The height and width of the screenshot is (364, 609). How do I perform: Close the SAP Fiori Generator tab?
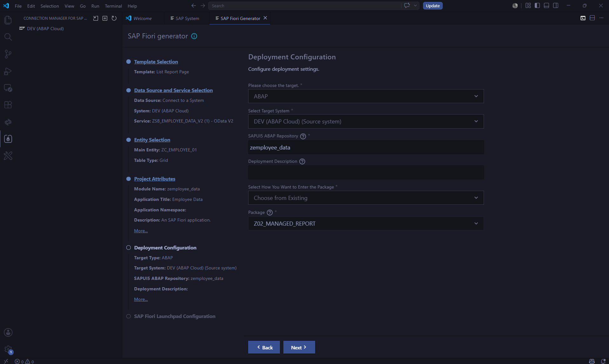(265, 18)
